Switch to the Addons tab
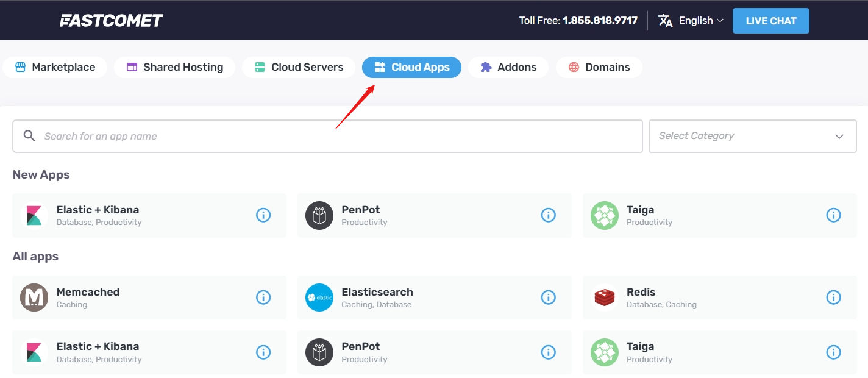 [508, 67]
